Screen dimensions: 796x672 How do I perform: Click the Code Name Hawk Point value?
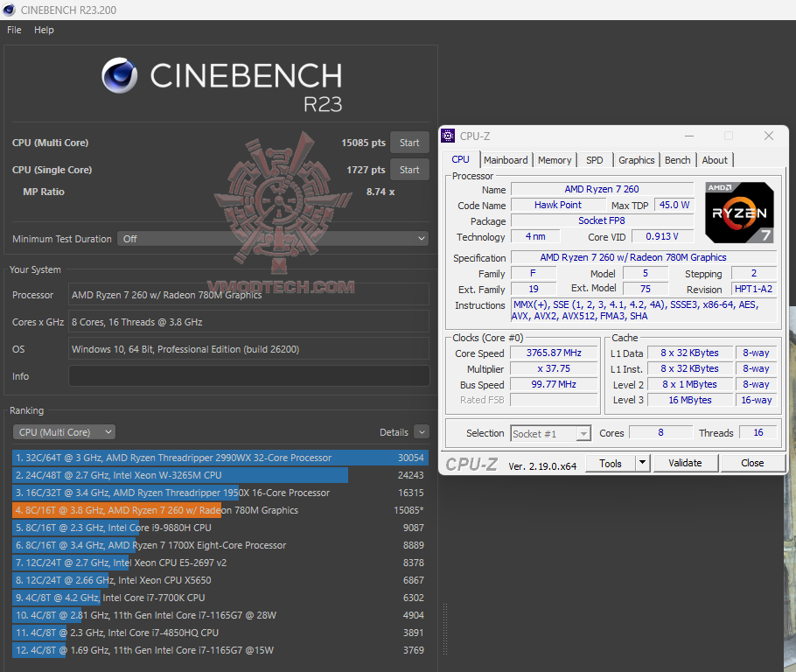tap(558, 205)
